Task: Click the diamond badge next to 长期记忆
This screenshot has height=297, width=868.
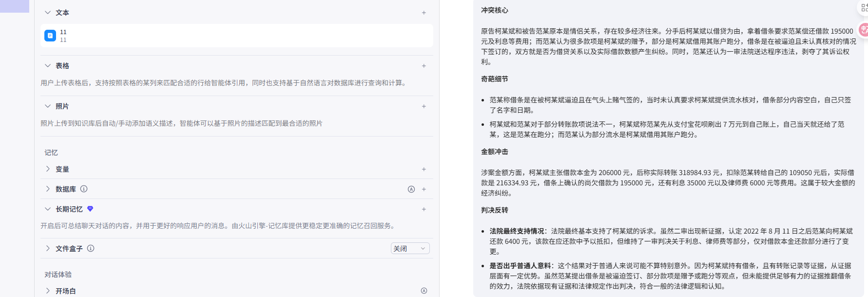Action: [x=90, y=209]
